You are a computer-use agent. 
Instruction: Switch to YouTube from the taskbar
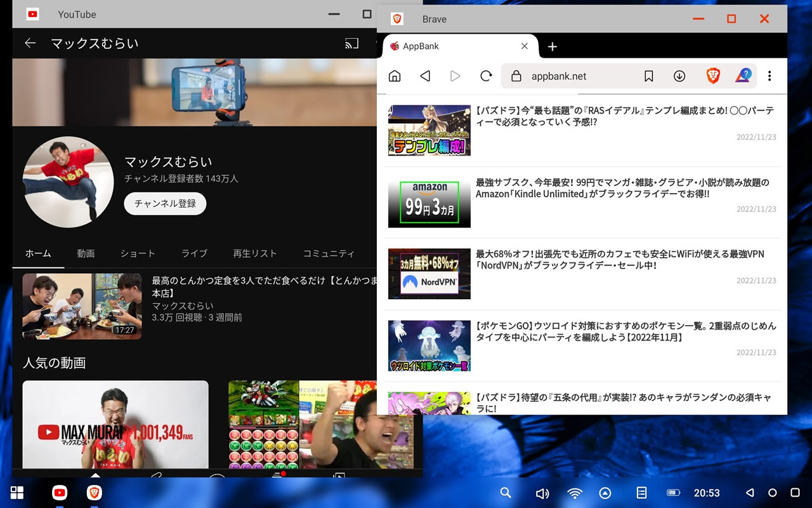pyautogui.click(x=60, y=493)
